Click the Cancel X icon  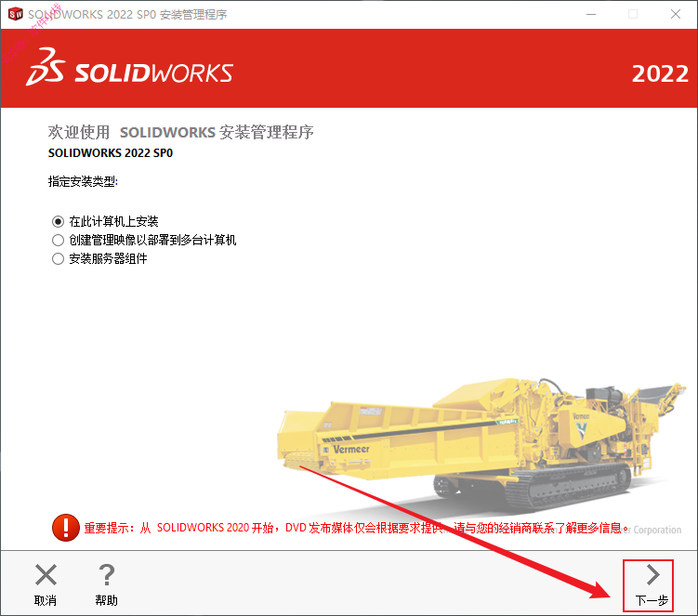point(46,574)
